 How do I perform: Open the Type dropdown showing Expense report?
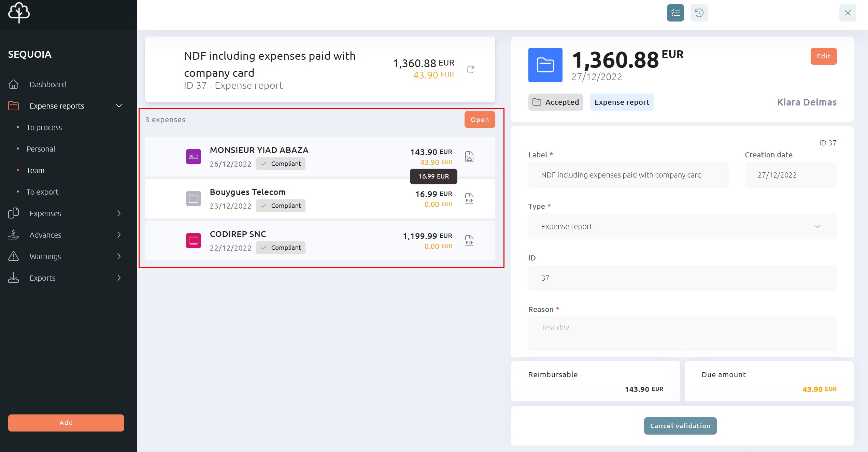(x=683, y=226)
